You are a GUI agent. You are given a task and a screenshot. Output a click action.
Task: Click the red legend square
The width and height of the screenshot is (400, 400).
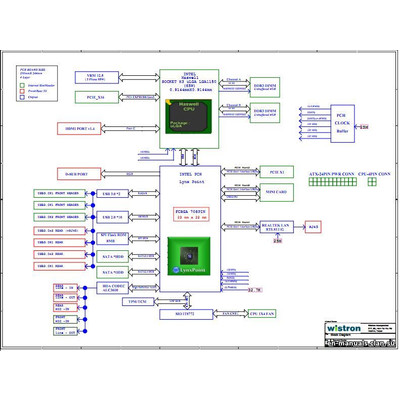click(22, 91)
